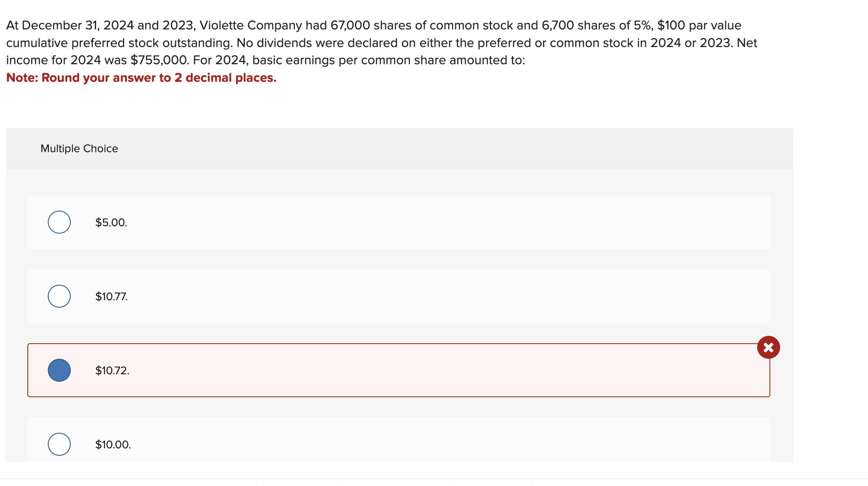Select the $10.72 answer text label
The image size is (868, 486).
point(112,371)
